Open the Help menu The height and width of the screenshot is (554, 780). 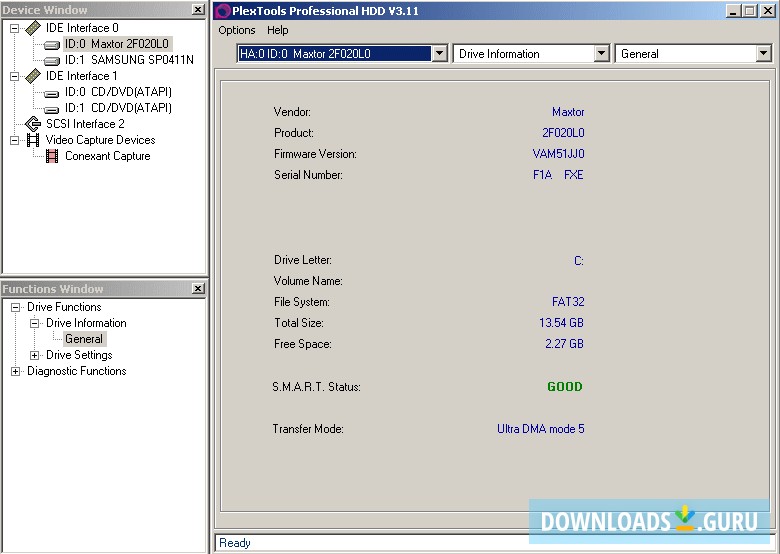pyautogui.click(x=277, y=30)
